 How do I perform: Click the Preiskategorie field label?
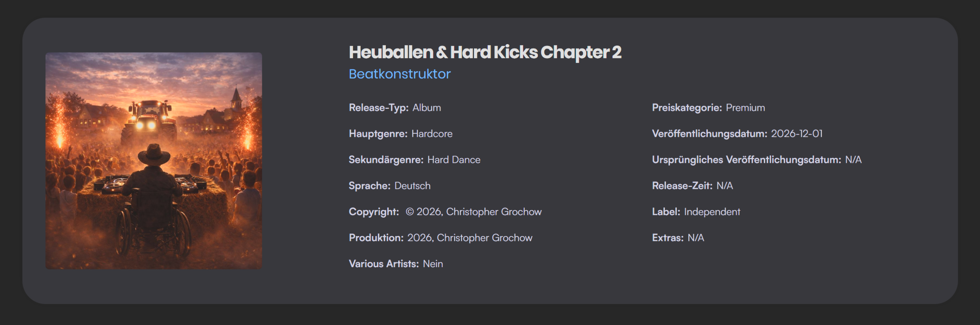[x=687, y=108]
